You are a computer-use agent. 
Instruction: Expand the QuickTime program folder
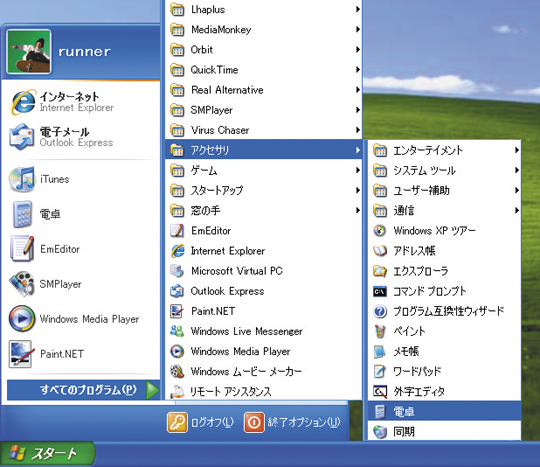click(x=263, y=70)
